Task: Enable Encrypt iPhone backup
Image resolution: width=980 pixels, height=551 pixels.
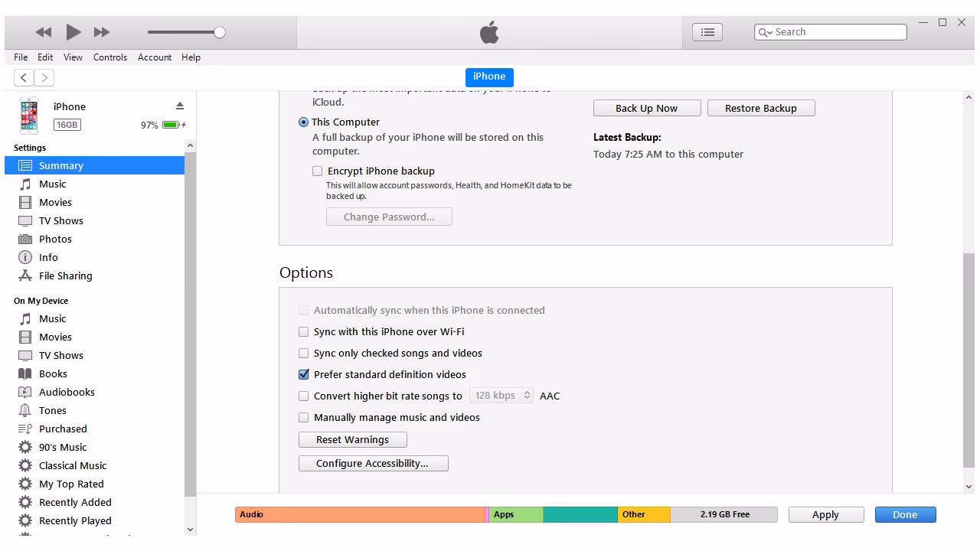Action: [317, 171]
